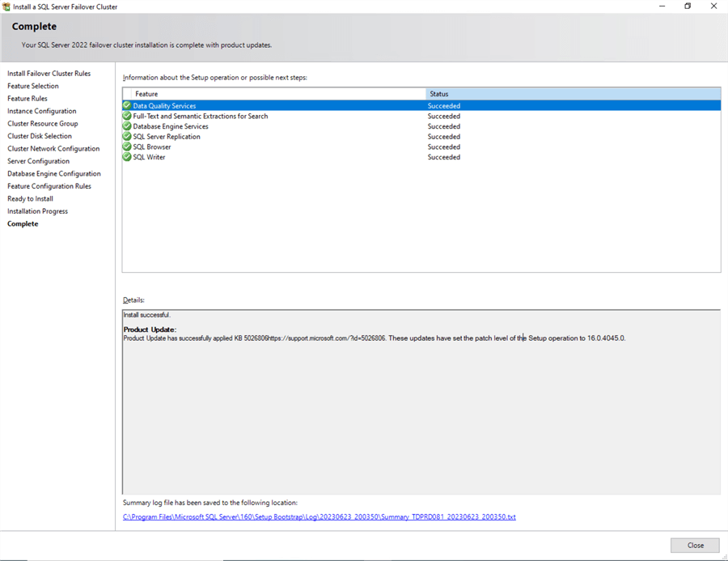Select Cluster Network Configuration in the sidebar

click(x=53, y=149)
